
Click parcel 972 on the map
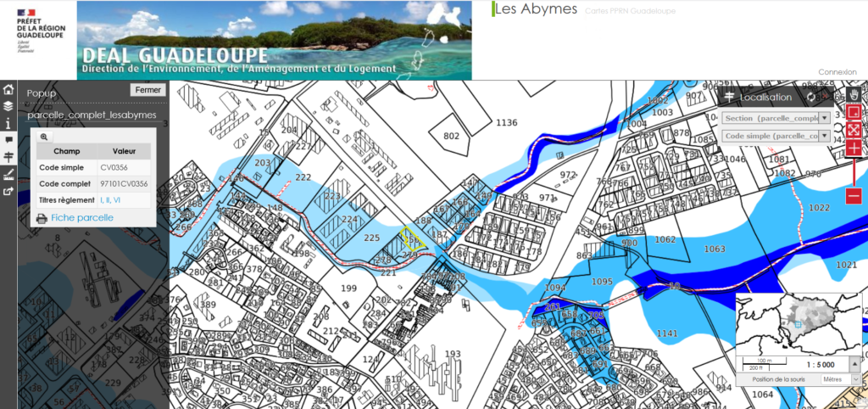point(568,175)
